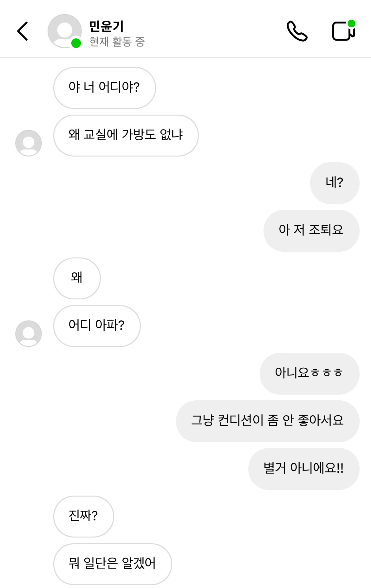
Task: Tap the '진짜?' received message
Action: pos(83,516)
